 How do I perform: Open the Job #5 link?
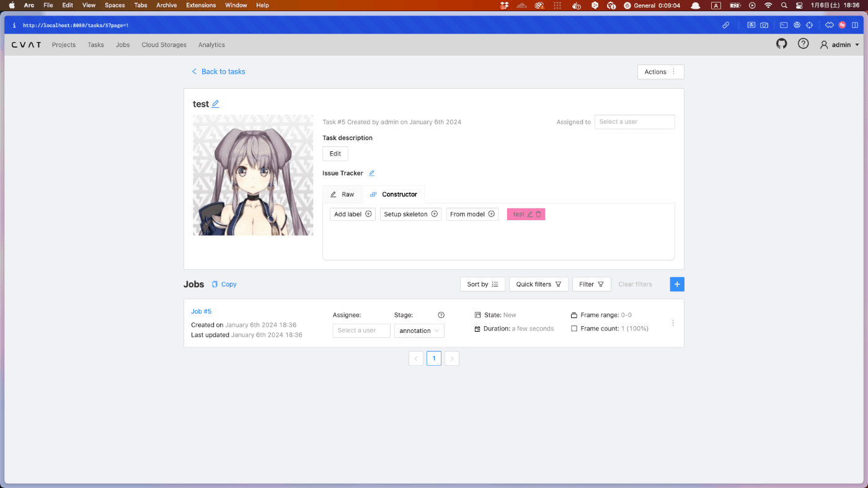(x=201, y=312)
